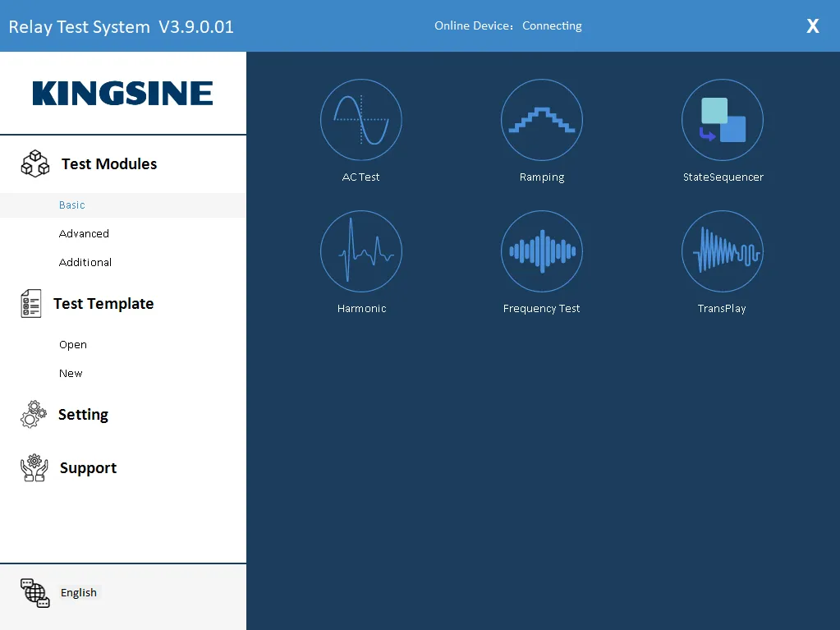Click the Test Template checklist icon
This screenshot has height=630, width=840.
(30, 303)
